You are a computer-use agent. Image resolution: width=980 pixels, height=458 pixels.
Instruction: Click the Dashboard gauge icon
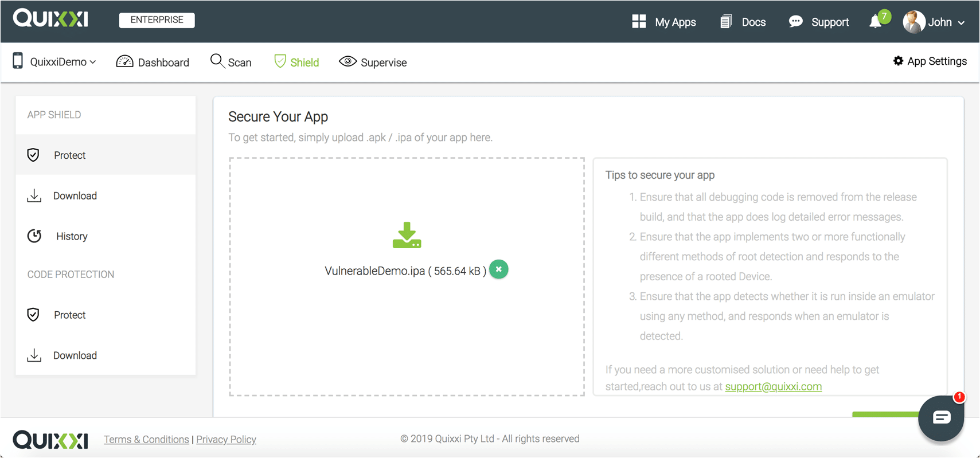point(124,61)
